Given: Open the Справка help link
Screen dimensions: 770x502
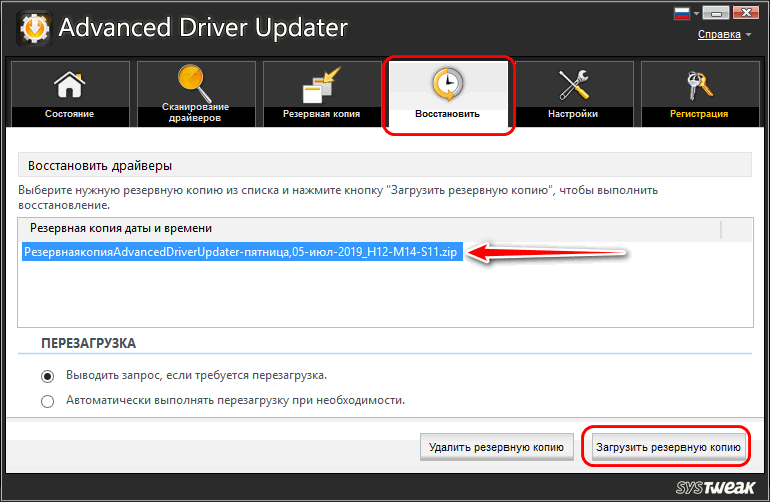Looking at the screenshot, I should (719, 34).
